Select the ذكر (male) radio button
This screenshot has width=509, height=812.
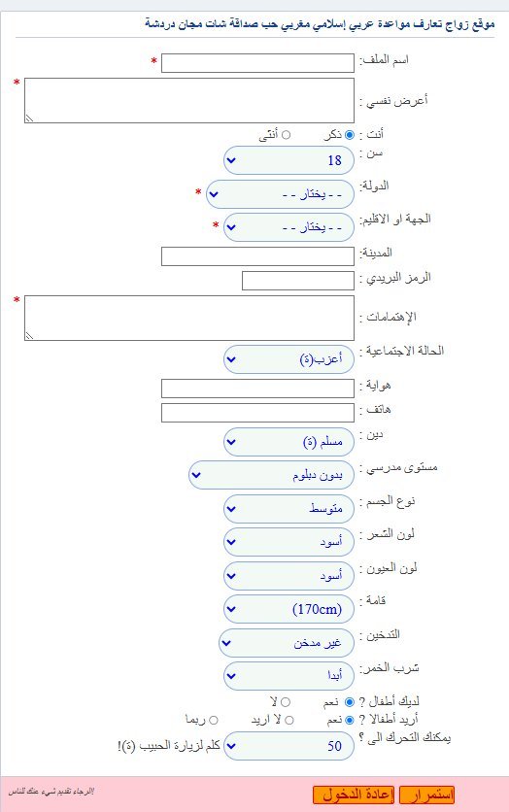(350, 135)
